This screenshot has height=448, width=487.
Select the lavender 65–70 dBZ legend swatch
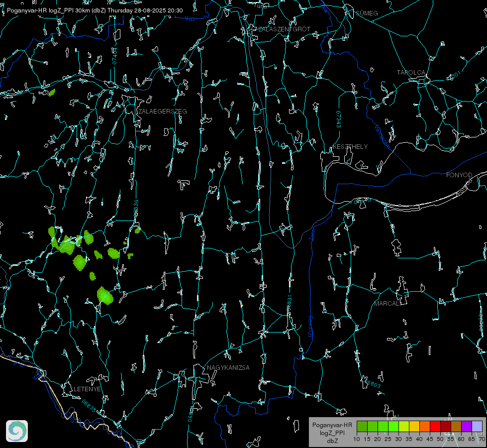point(477,426)
